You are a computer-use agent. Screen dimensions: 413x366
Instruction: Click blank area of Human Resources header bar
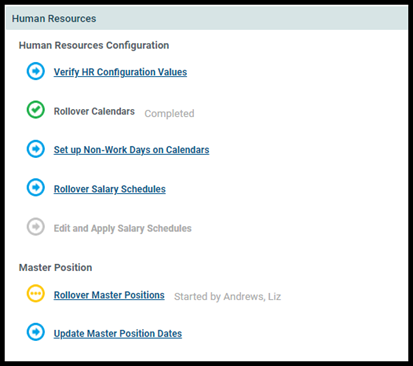[x=250, y=18]
